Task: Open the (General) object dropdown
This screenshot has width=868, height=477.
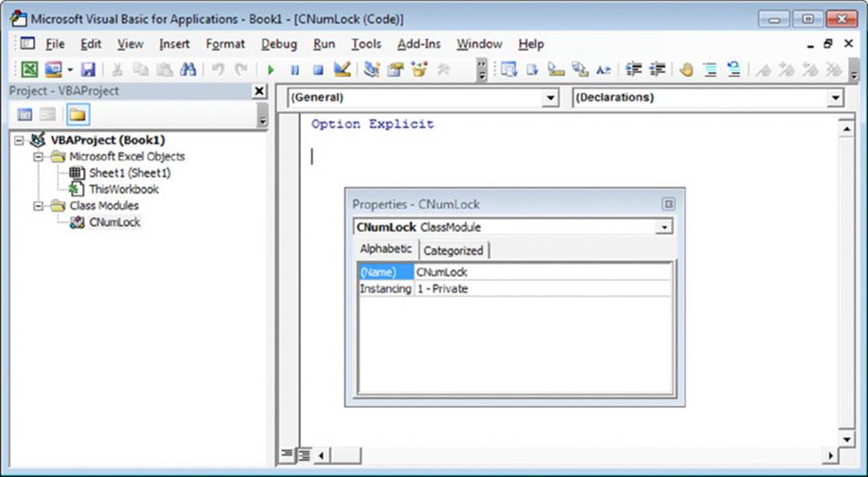Action: point(549,98)
